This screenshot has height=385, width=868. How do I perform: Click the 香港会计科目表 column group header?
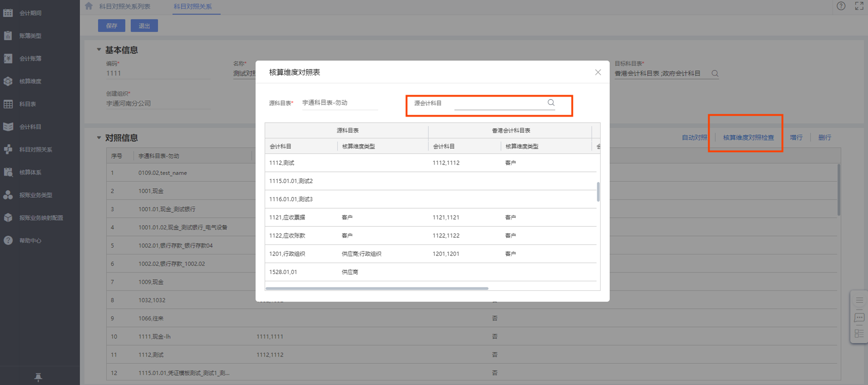[x=510, y=130]
